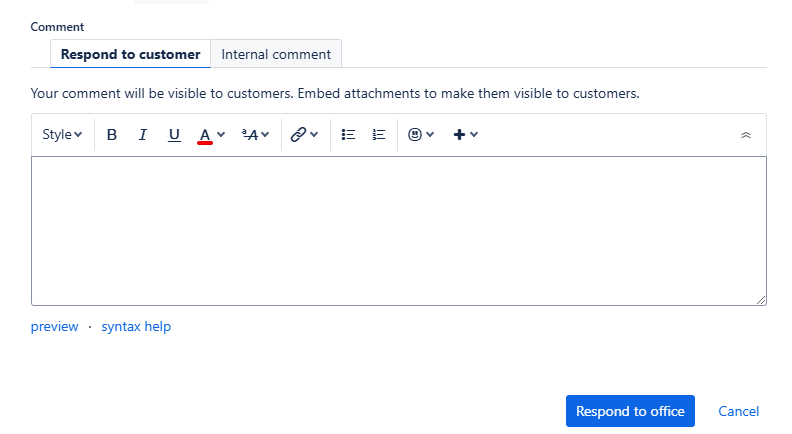
Task: Apply red text color
Action: coord(205,135)
